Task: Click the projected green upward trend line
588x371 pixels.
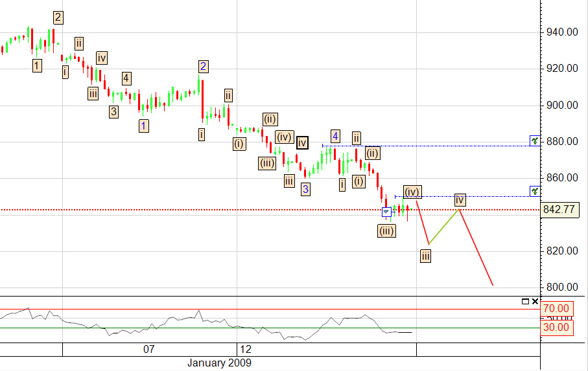Action: [x=443, y=227]
